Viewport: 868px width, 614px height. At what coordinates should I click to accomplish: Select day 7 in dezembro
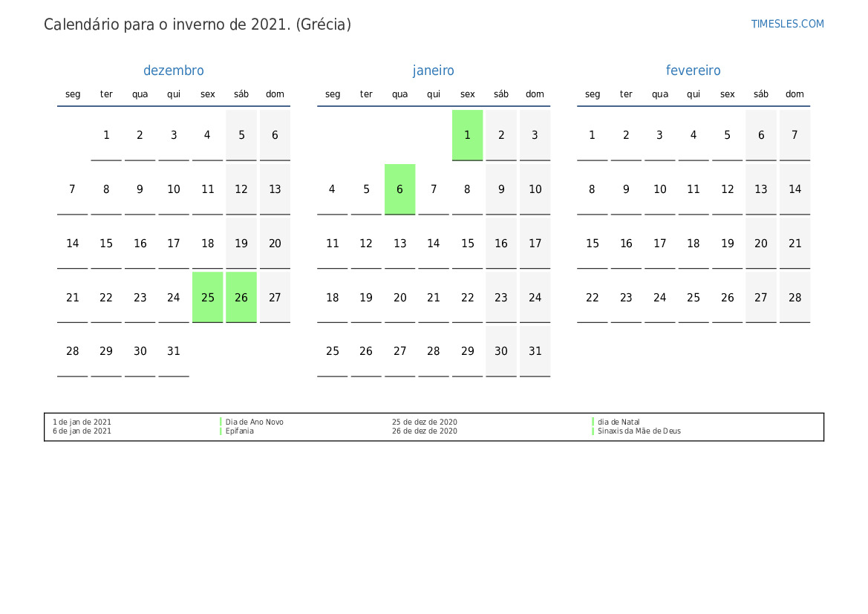[73, 189]
